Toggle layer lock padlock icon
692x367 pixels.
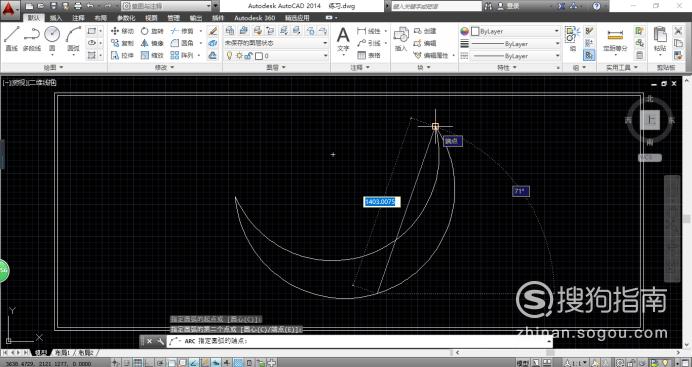click(x=248, y=56)
